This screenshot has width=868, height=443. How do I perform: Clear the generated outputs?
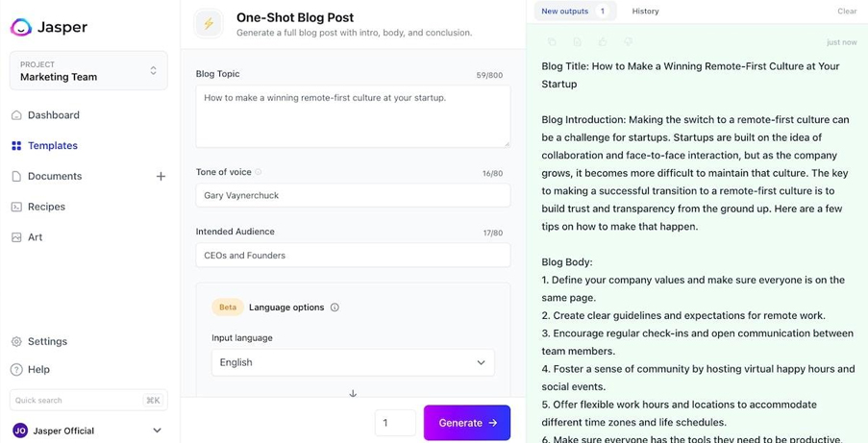[x=847, y=12]
